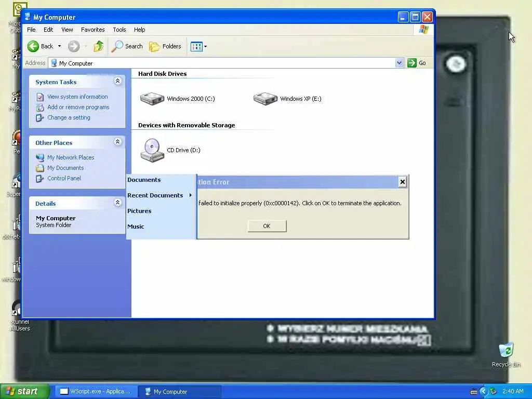Viewport: 532px width, 399px height.
Task: Click the Add or remove programs icon
Action: click(39, 108)
